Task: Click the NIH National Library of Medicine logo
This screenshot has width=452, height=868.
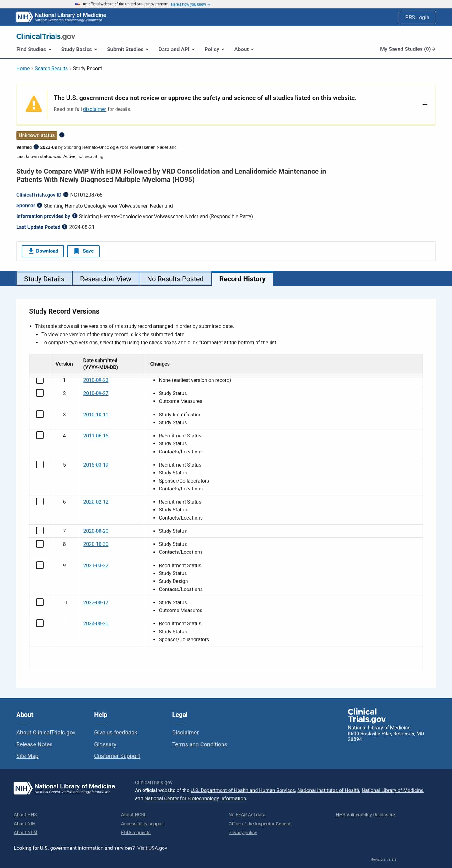Action: click(x=61, y=17)
